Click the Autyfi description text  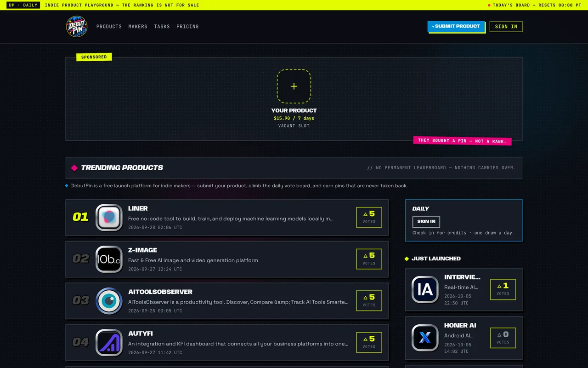(238, 344)
